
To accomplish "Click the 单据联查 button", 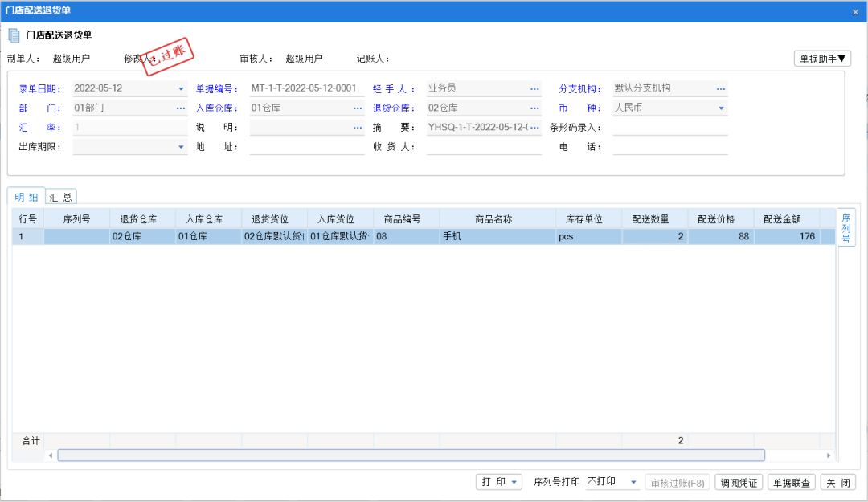I will coord(791,482).
